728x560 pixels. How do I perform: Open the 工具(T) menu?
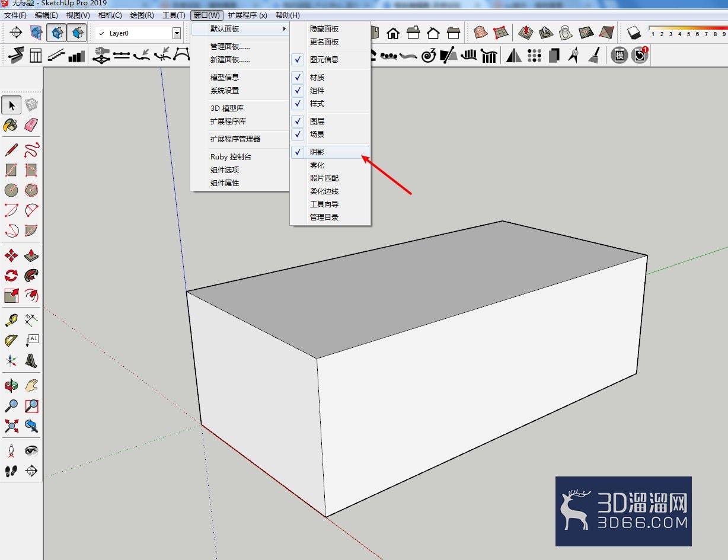(174, 15)
